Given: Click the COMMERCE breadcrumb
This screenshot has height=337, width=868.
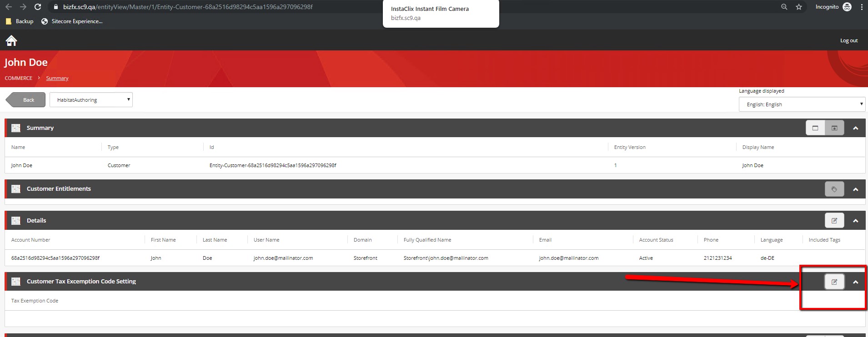Looking at the screenshot, I should (x=19, y=78).
